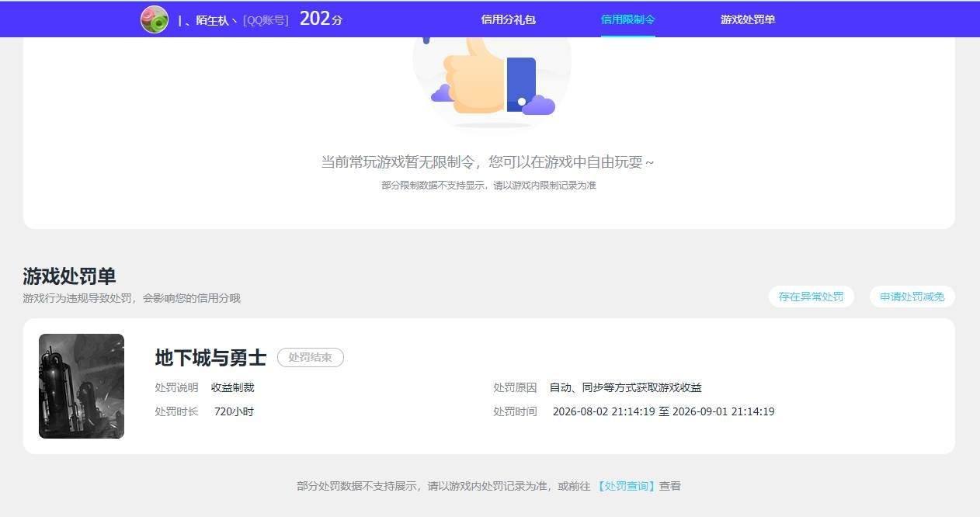Click the 自动、同步等方式获取游戏收益 reason text

point(626,387)
